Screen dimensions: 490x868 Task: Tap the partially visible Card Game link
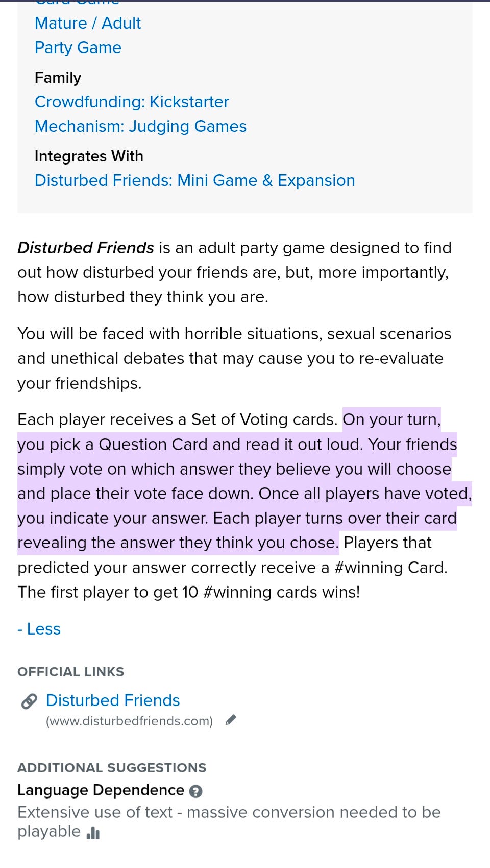(x=77, y=3)
